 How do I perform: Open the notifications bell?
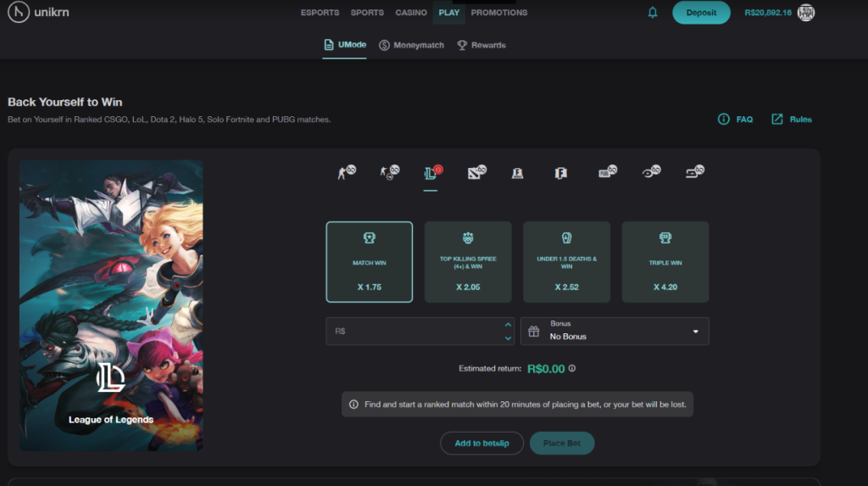653,12
